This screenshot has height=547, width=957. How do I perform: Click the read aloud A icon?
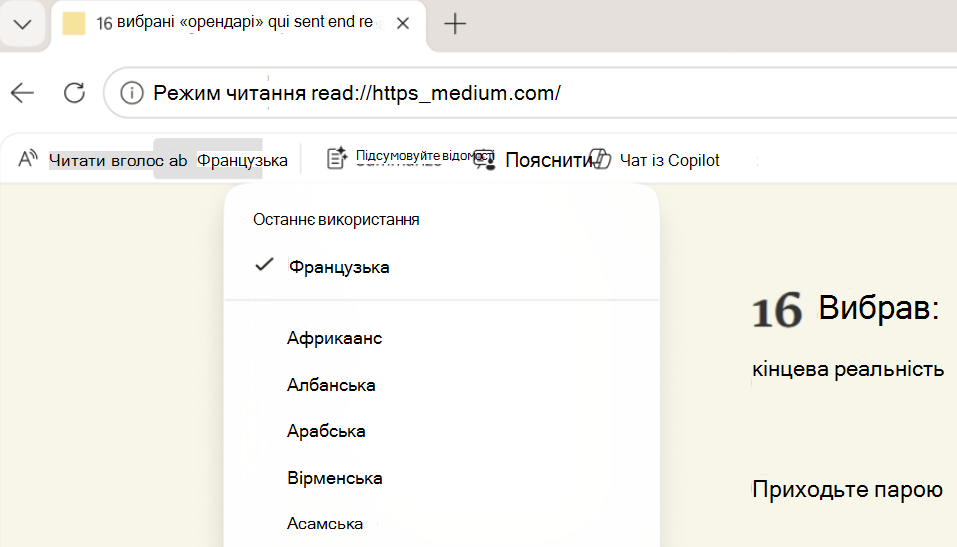27,159
